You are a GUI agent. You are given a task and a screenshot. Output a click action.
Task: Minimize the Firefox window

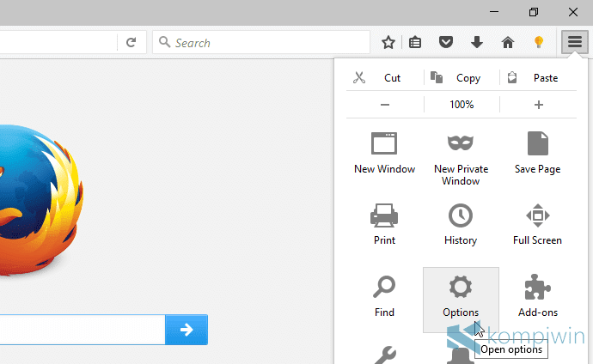point(494,12)
